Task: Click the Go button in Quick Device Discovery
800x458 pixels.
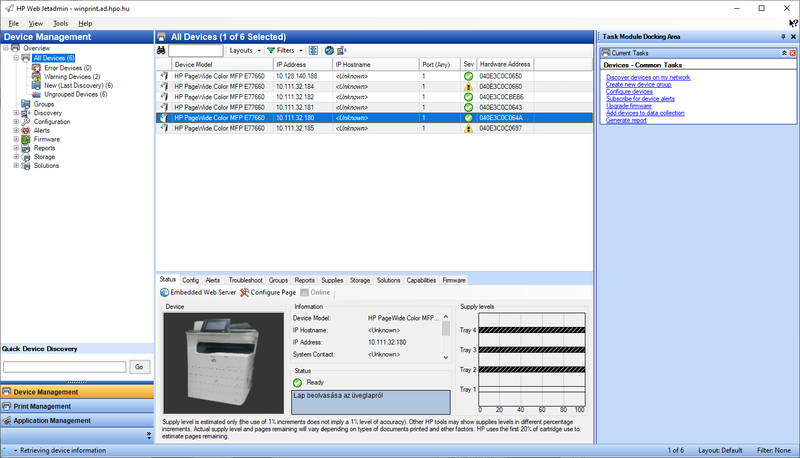Action: point(139,367)
